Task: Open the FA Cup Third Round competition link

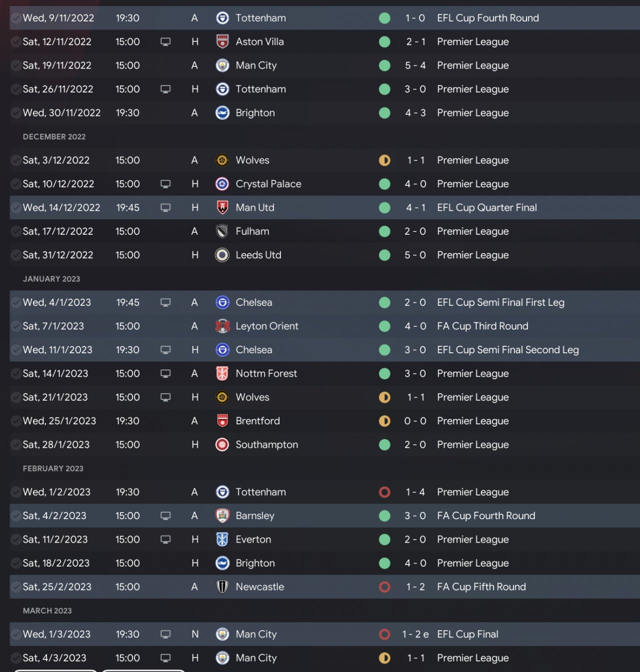Action: [x=482, y=326]
